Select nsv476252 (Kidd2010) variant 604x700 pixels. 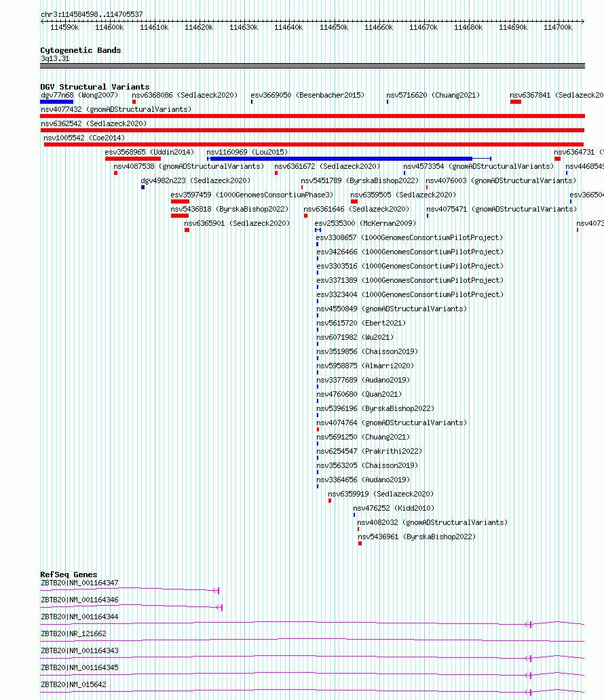(x=394, y=509)
